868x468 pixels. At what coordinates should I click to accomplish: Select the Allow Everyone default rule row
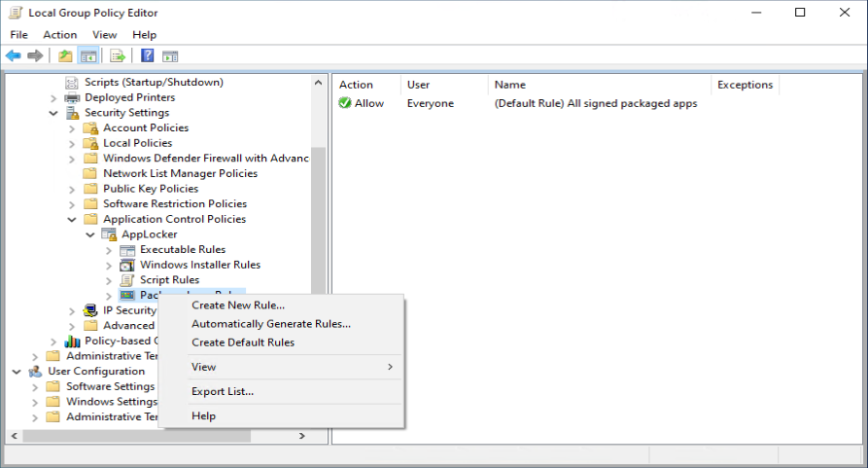point(518,103)
